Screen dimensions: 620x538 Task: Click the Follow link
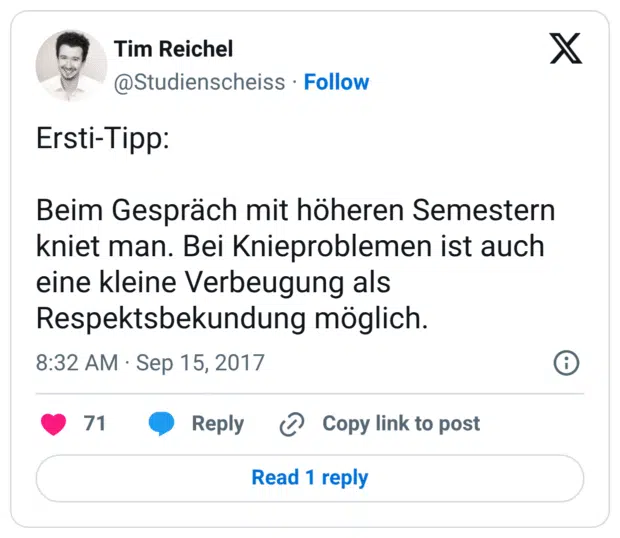point(336,82)
